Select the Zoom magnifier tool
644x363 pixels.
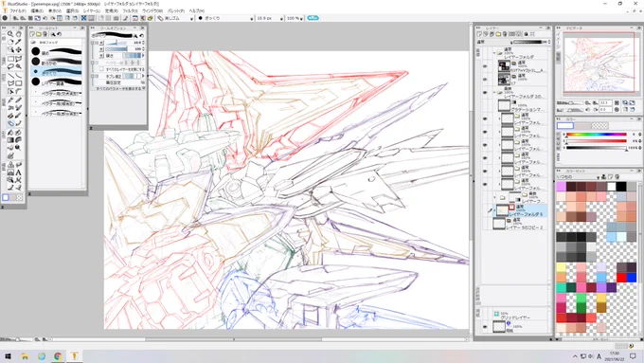pyautogui.click(x=10, y=34)
